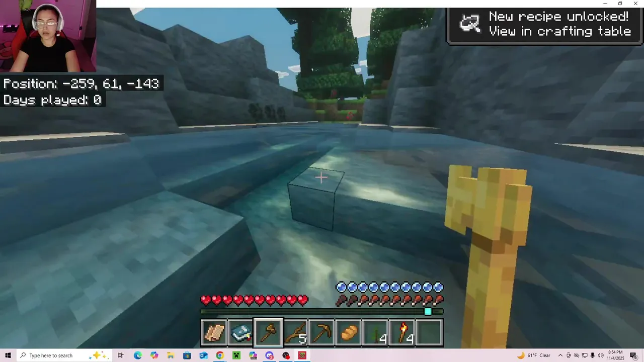The width and height of the screenshot is (644, 362).
Task: Select the sapling stack hotbar slot
Action: tap(376, 332)
